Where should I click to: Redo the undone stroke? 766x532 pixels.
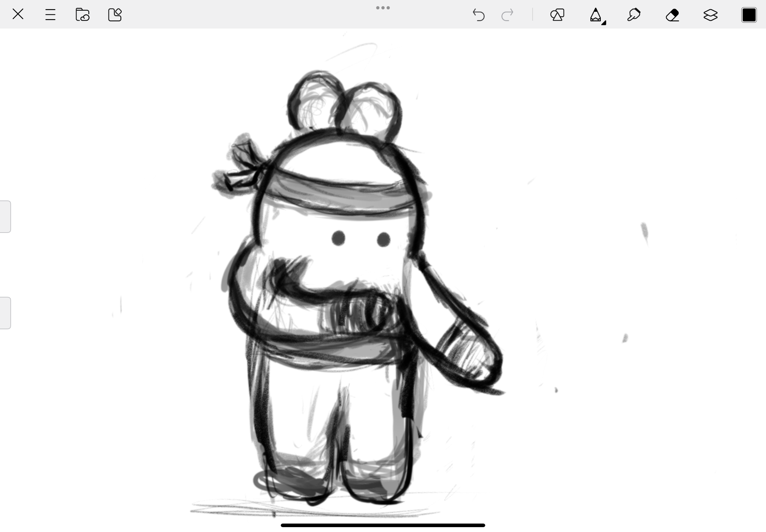click(507, 15)
